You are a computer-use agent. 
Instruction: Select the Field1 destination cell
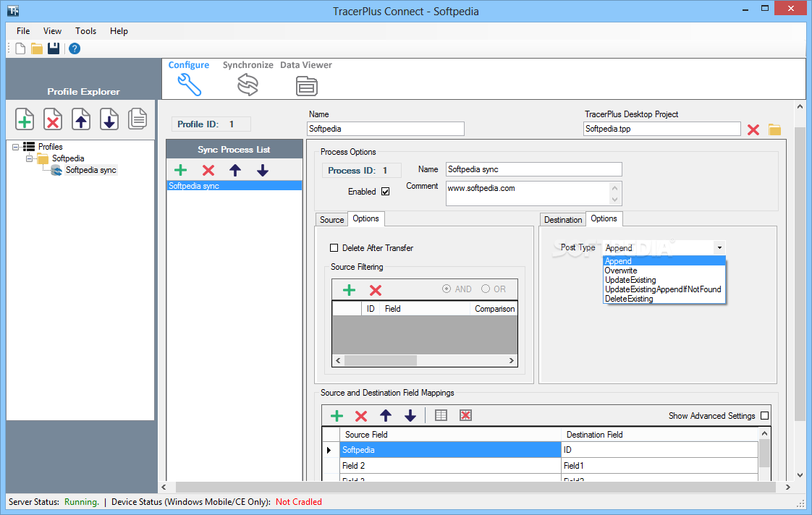click(x=660, y=466)
